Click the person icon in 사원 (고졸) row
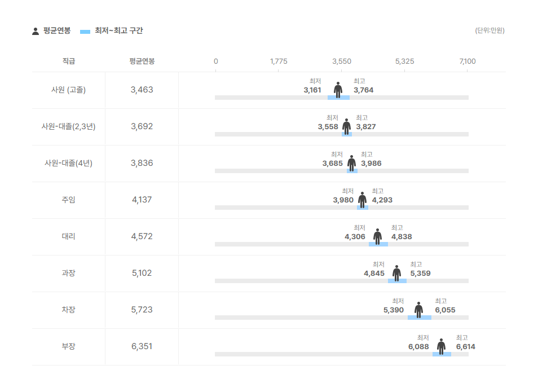Screen dimensions: 538x392 click(338, 90)
